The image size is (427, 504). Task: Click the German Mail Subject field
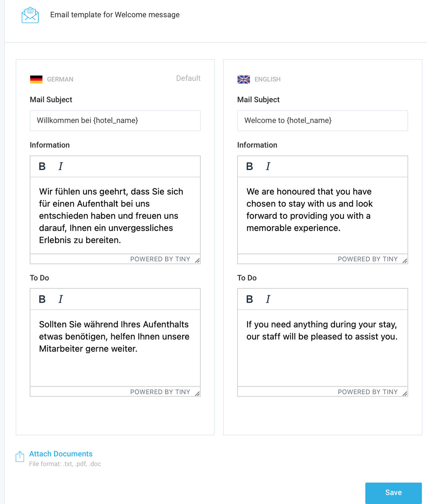click(115, 121)
